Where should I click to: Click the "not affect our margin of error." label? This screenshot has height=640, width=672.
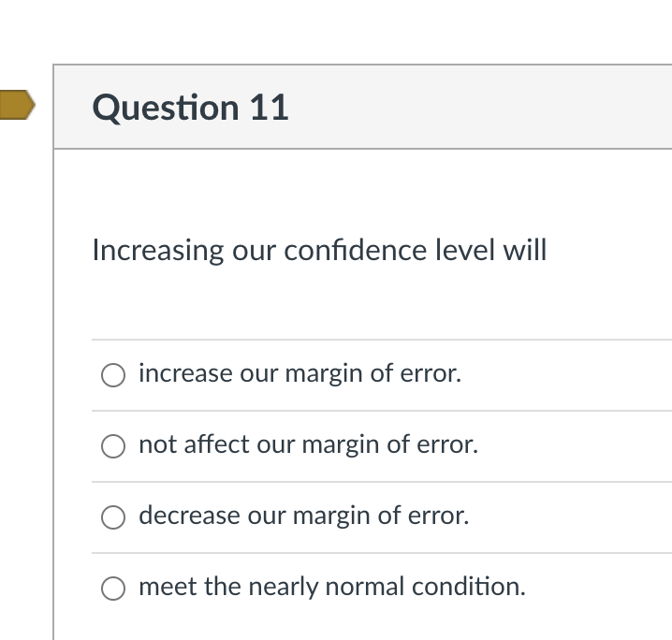(x=308, y=445)
